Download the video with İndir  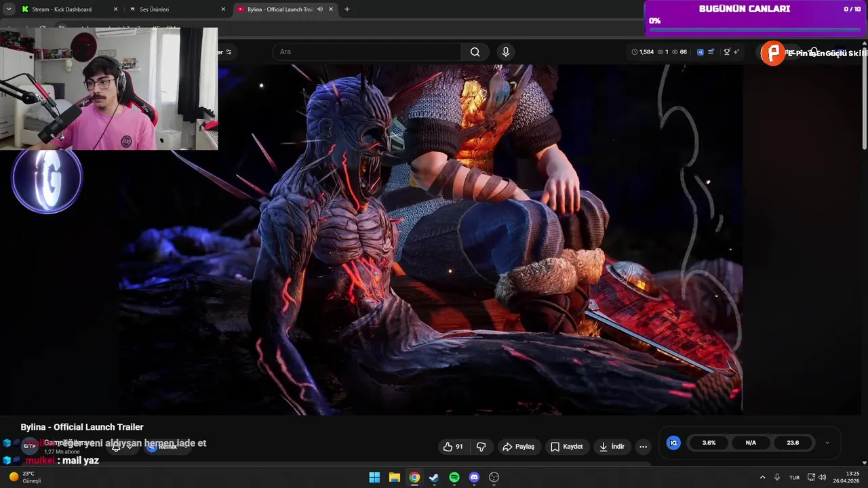tap(612, 447)
